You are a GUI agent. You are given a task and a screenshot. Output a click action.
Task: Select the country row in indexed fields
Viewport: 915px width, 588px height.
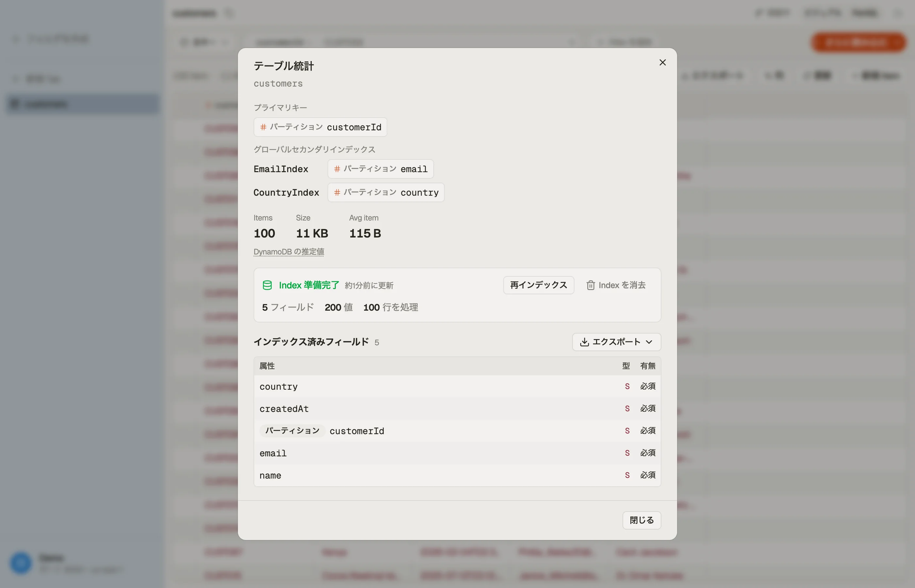tap(457, 386)
